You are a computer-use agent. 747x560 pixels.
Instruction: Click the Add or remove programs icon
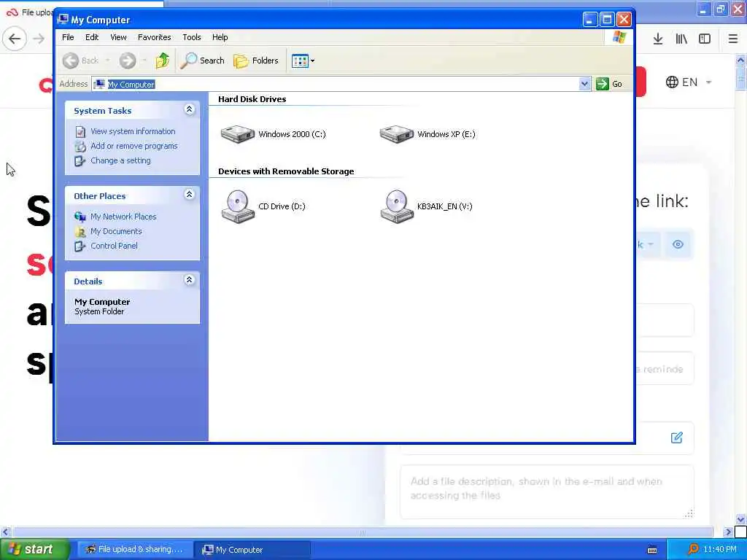pos(80,146)
